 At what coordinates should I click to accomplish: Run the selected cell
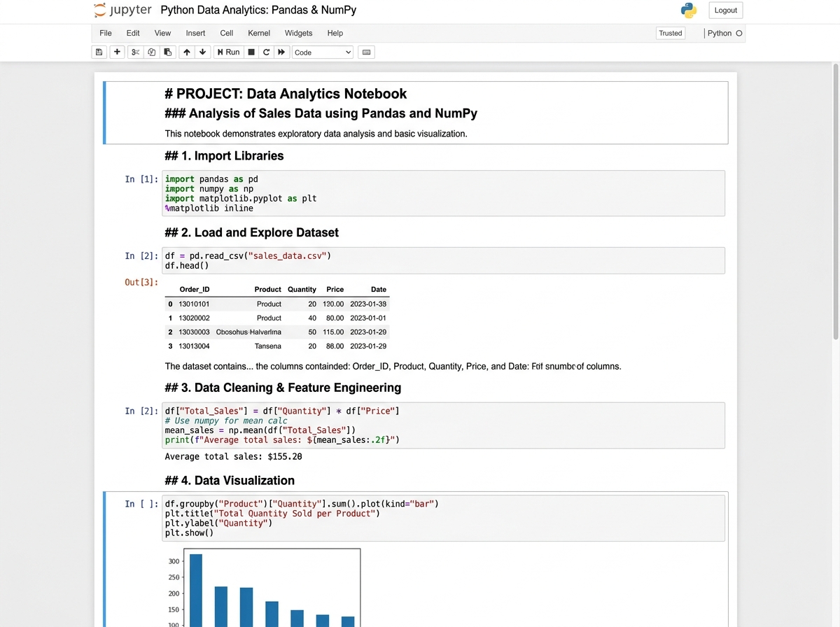click(x=228, y=52)
